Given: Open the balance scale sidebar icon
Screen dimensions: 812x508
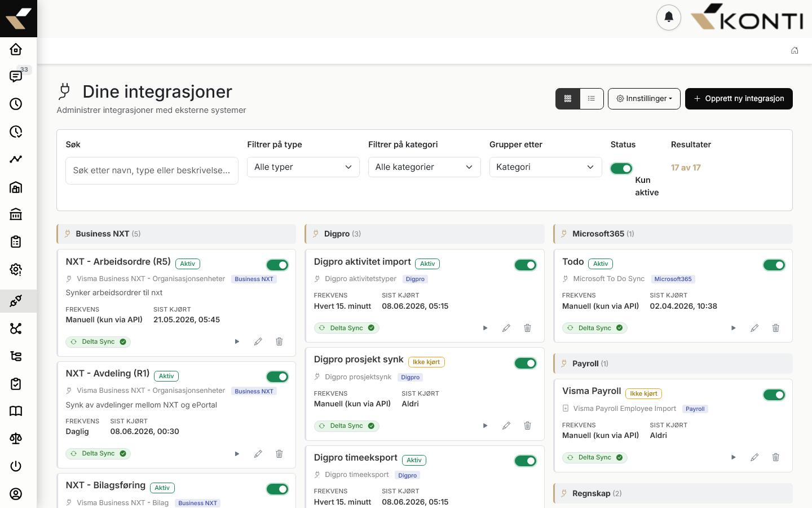Looking at the screenshot, I should 16,439.
